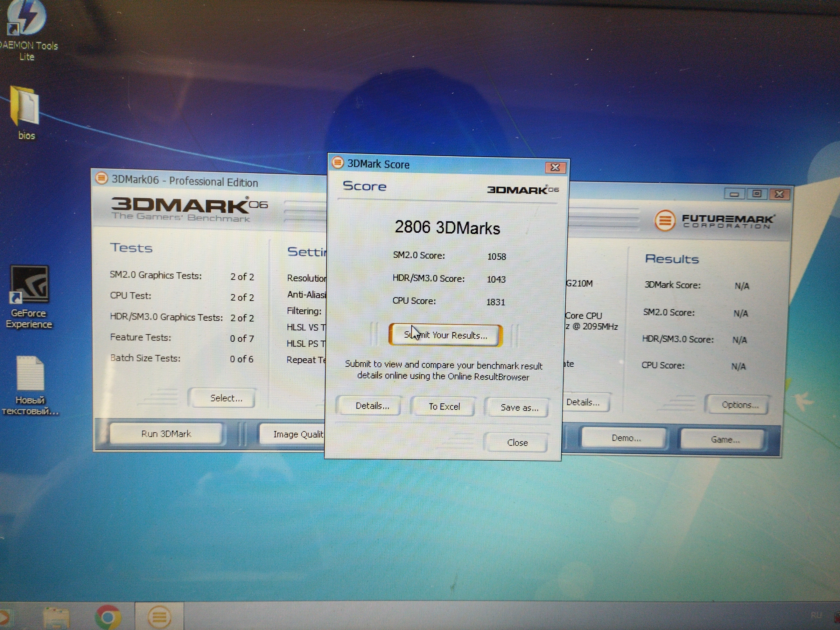The width and height of the screenshot is (840, 630).
Task: Click the 2806 3DMarks score text
Action: pyautogui.click(x=447, y=227)
